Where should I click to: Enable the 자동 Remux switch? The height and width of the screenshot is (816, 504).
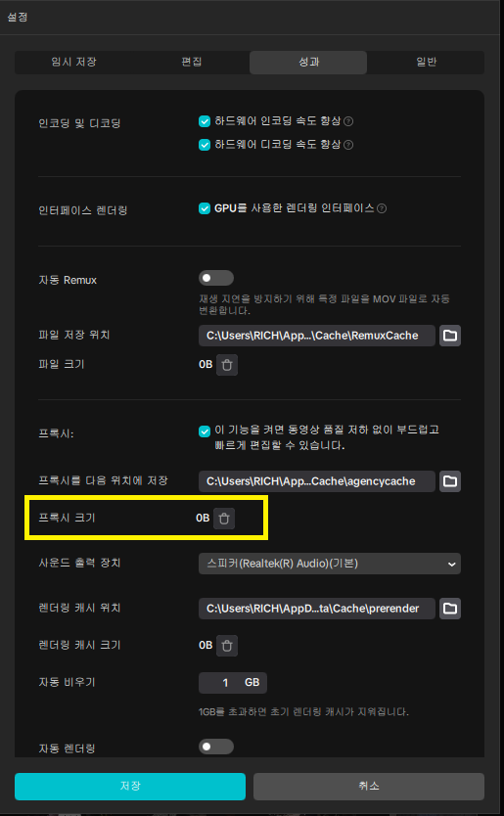[x=216, y=278]
